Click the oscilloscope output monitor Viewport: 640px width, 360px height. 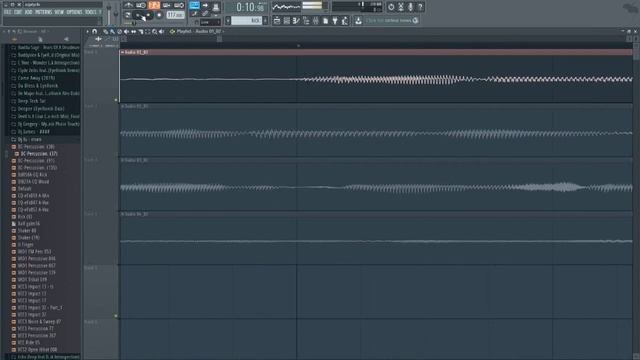pos(287,7)
